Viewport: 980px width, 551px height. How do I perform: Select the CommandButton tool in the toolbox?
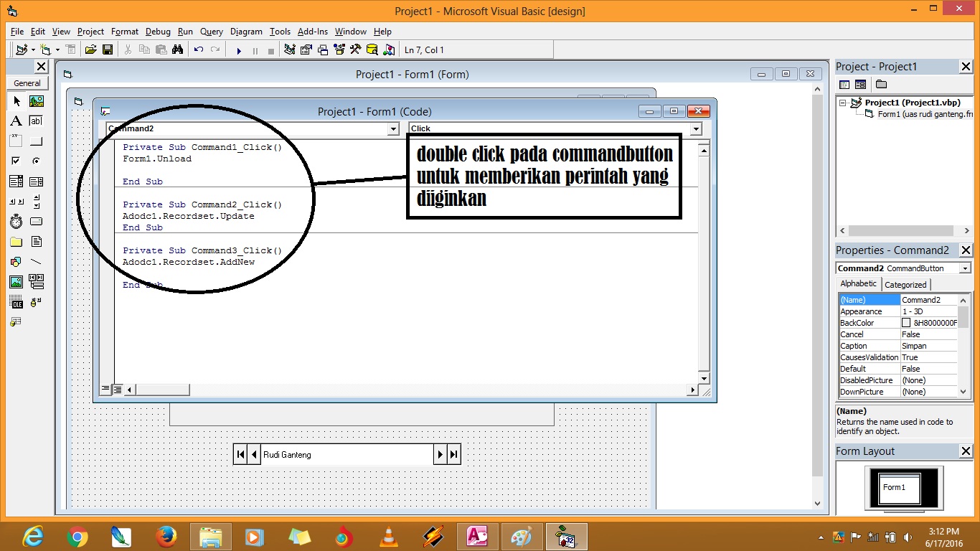point(37,140)
